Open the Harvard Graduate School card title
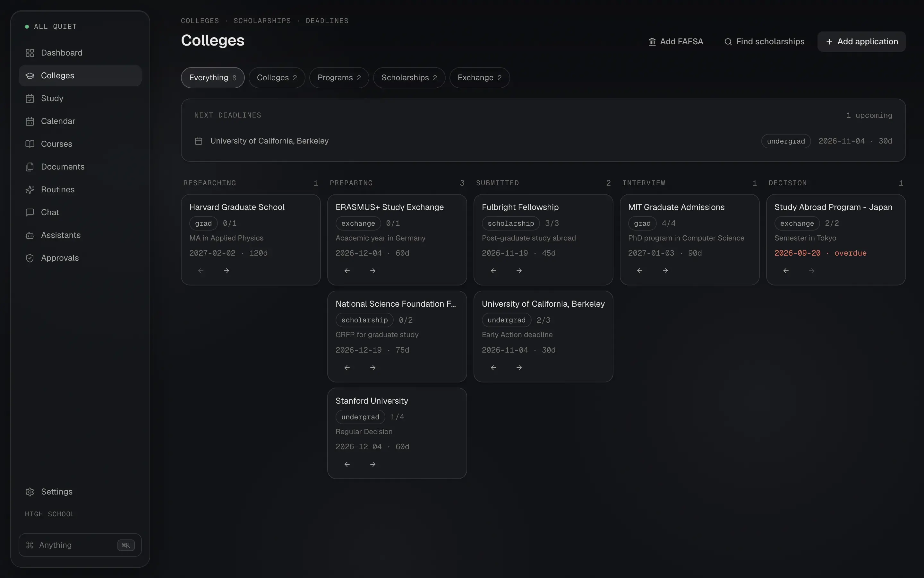The height and width of the screenshot is (578, 924). 237,207
